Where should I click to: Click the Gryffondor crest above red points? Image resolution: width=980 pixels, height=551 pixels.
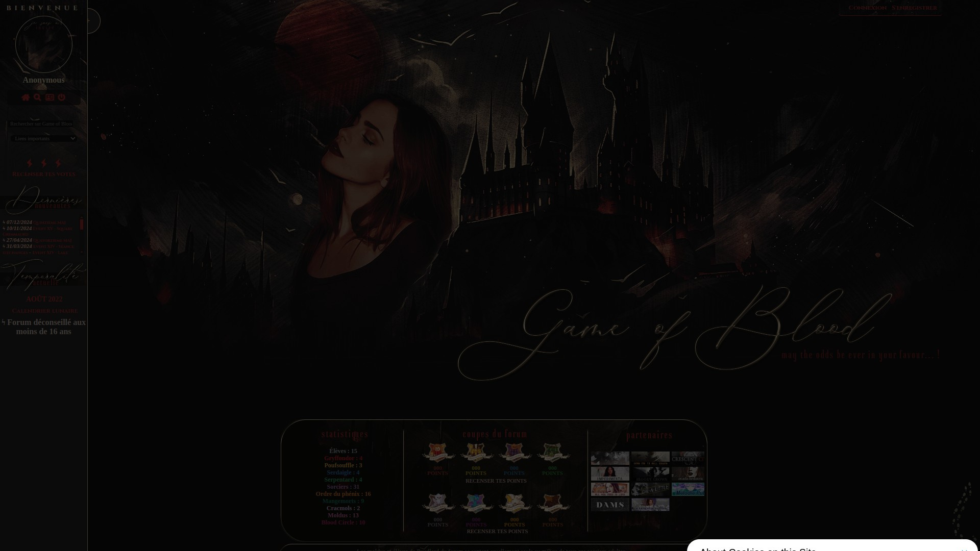click(x=438, y=452)
